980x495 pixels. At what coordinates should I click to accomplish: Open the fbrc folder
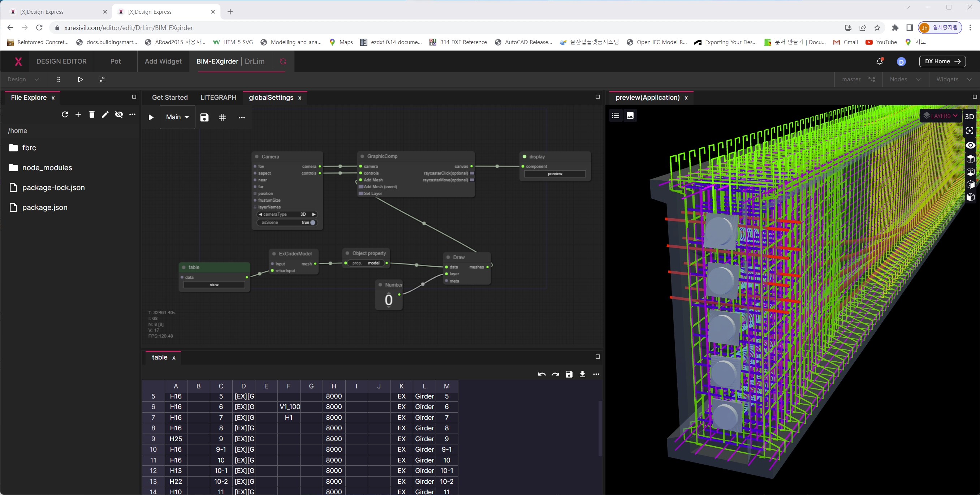click(x=22, y=148)
